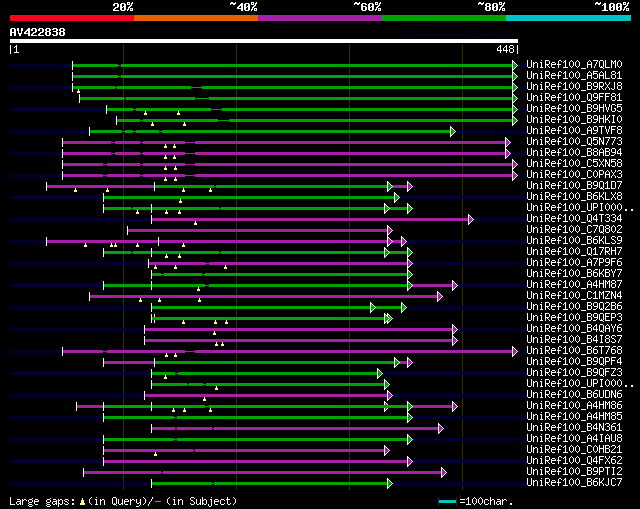Select the UniRef100_B6KLX8 label

pos(574,197)
